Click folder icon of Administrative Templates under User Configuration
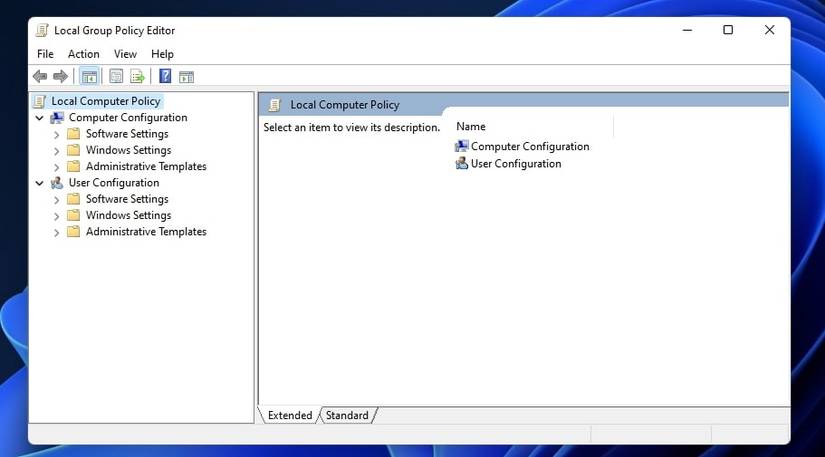The width and height of the screenshot is (825, 457). 74,231
